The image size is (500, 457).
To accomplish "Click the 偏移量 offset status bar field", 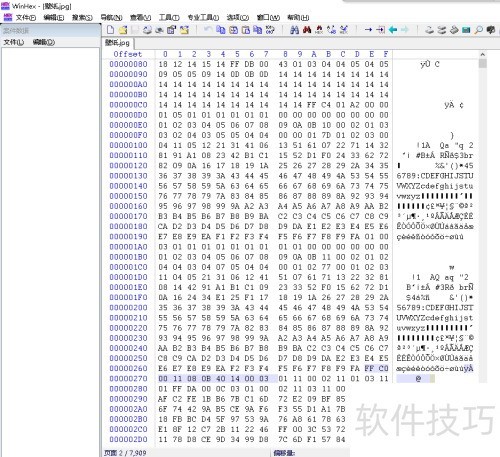I will pyautogui.click(x=284, y=453).
